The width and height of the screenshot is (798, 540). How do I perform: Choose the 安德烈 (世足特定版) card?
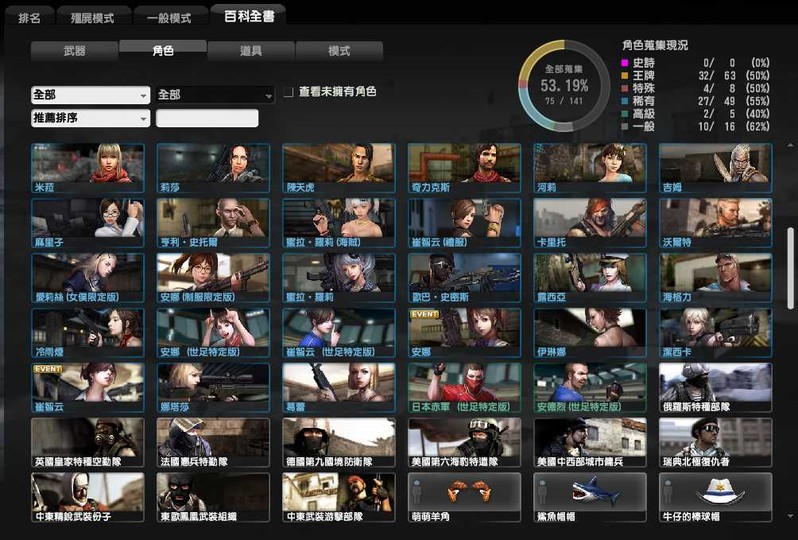click(590, 388)
